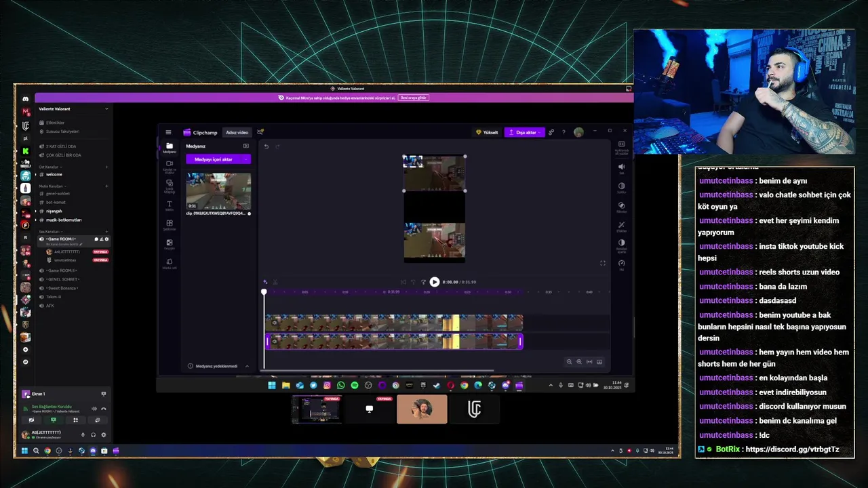Select the Metin text tool in sidebar
This screenshot has height=488, width=868.
(170, 205)
